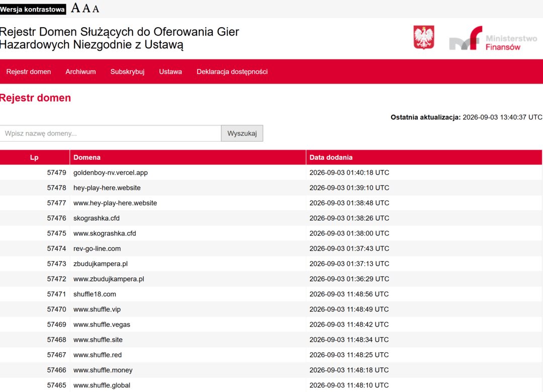Open the Ustawa menu item
This screenshot has height=392, width=543.
[x=170, y=72]
